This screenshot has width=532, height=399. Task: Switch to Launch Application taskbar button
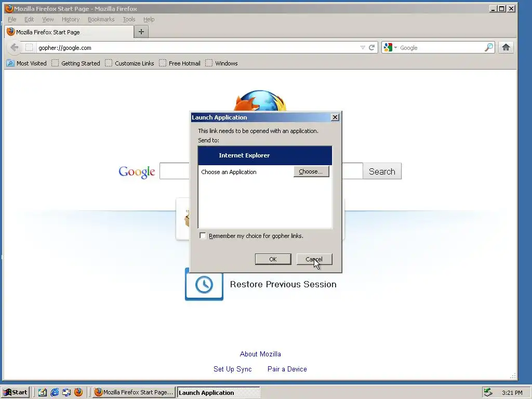point(219,393)
